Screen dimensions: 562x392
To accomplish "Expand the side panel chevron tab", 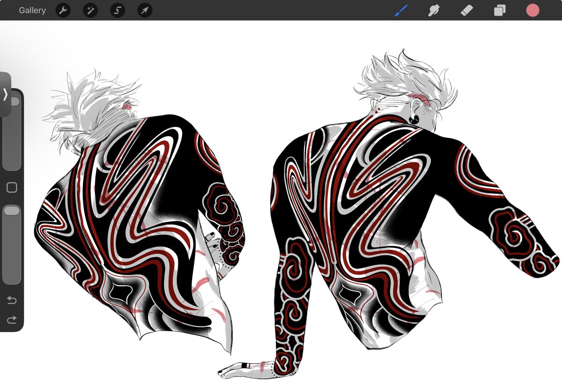I will coord(5,94).
